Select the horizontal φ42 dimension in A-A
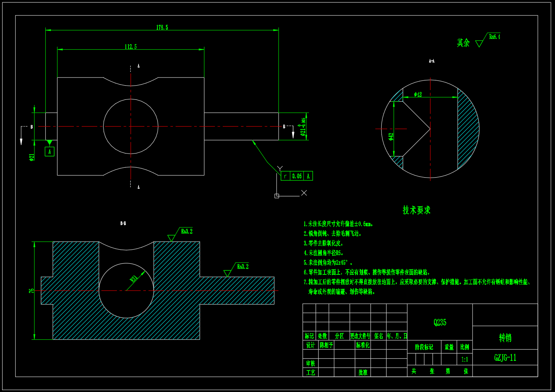This screenshot has width=555, height=392. pos(418,95)
